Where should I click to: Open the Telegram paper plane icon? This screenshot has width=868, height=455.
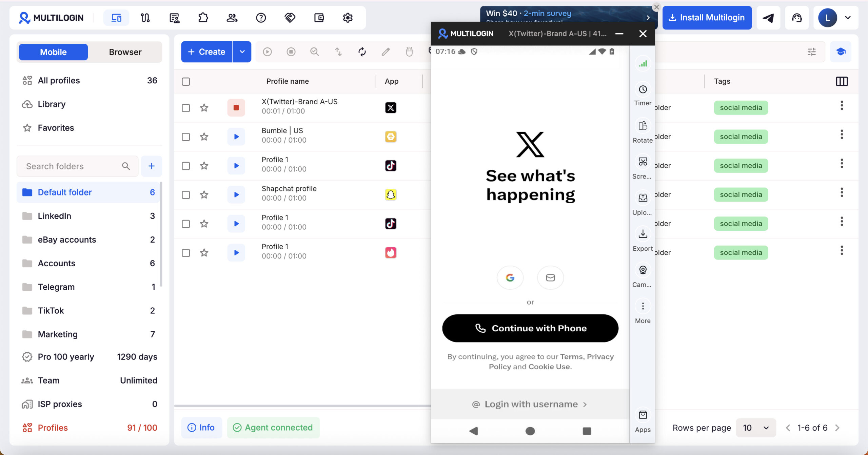click(768, 18)
